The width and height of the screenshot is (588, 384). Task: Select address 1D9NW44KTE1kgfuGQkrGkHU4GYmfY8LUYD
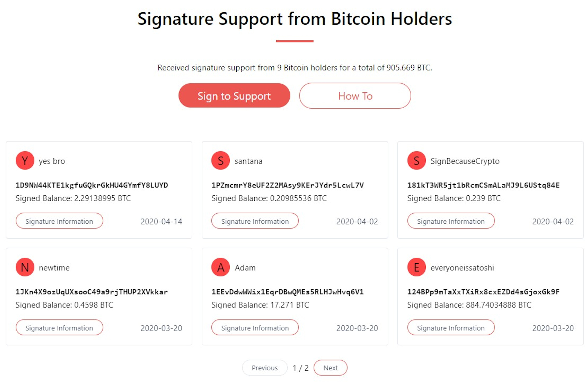click(x=92, y=185)
